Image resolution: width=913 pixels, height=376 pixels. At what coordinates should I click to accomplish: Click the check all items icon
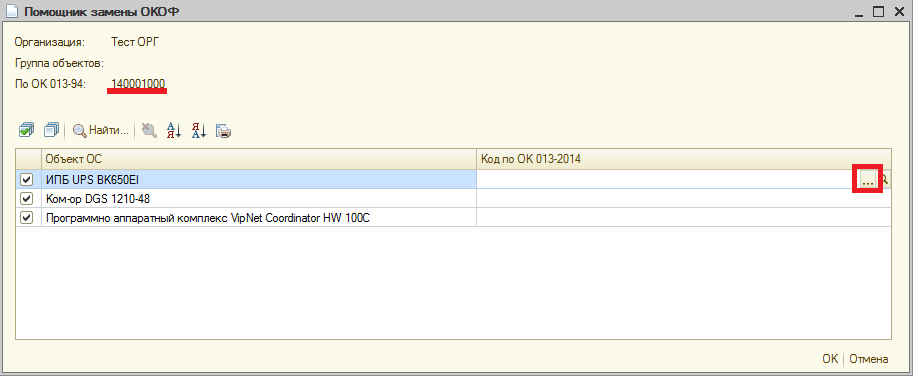click(x=26, y=130)
